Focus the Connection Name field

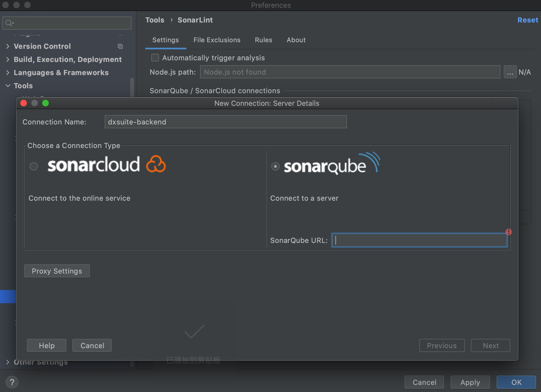pyautogui.click(x=226, y=122)
